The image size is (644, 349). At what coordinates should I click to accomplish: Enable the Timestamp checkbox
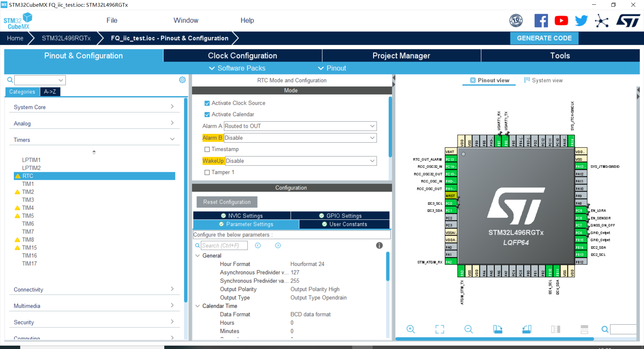coord(207,149)
